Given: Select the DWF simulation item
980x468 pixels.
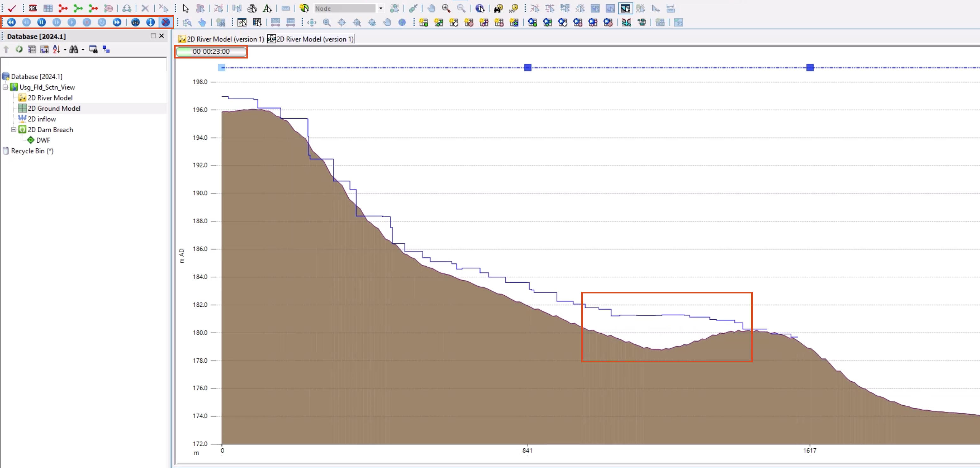Looking at the screenshot, I should coord(43,140).
